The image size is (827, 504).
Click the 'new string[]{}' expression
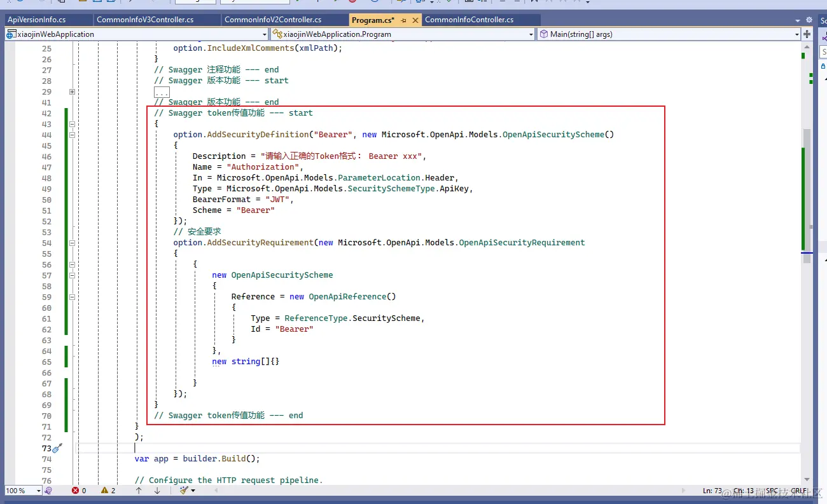[x=246, y=362]
